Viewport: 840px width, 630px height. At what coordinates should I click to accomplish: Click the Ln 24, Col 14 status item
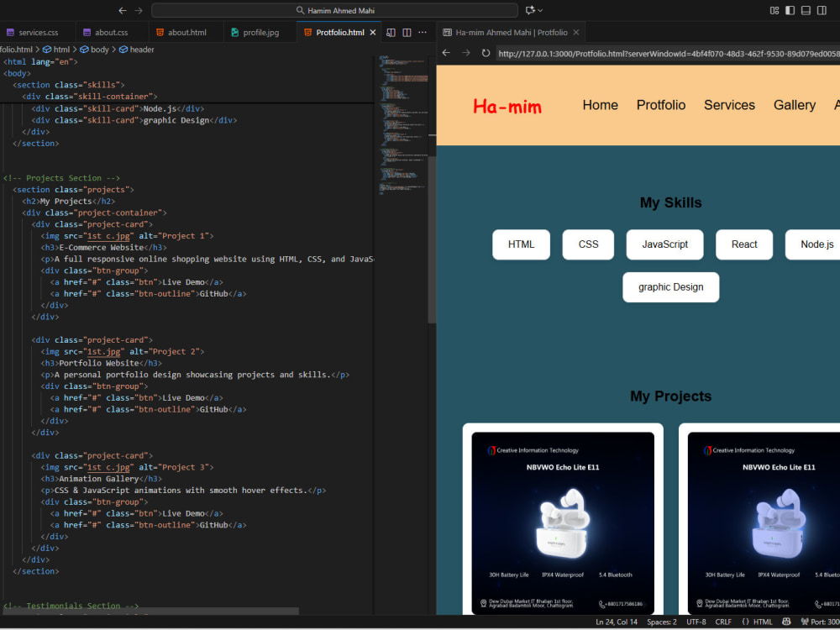[616, 622]
